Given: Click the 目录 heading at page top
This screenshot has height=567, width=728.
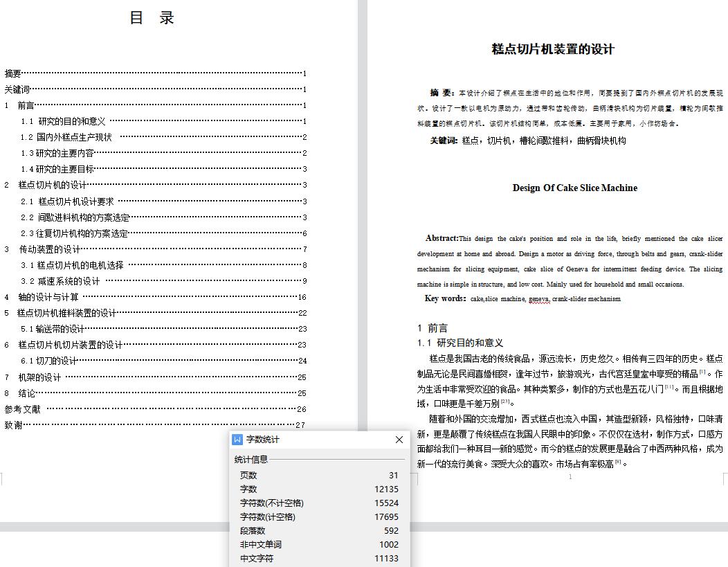Looking at the screenshot, I should coord(152,19).
